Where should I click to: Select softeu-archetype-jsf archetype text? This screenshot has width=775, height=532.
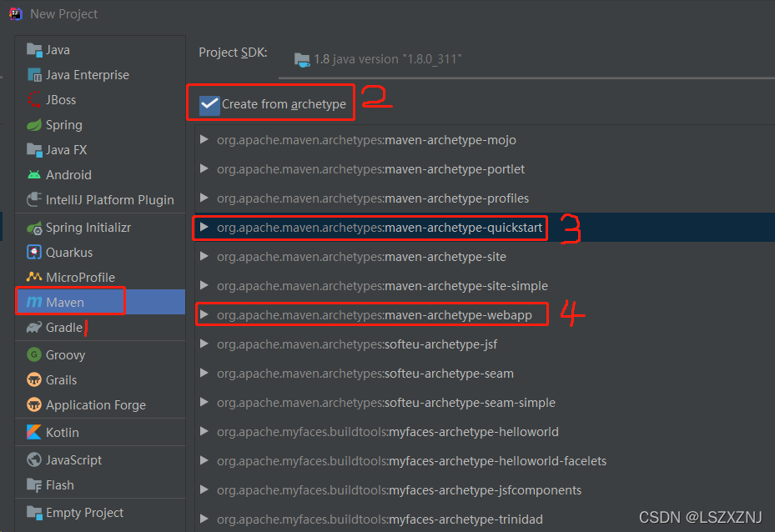coord(357,344)
